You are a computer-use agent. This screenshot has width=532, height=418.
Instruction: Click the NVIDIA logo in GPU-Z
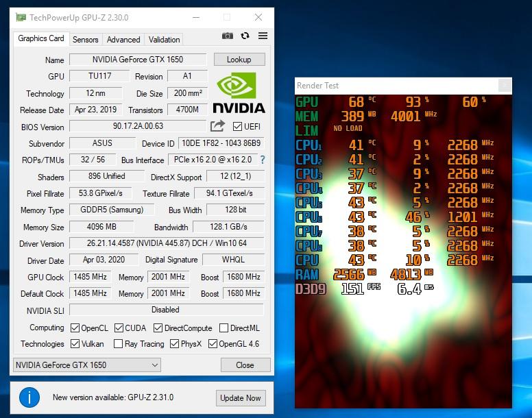click(x=239, y=93)
